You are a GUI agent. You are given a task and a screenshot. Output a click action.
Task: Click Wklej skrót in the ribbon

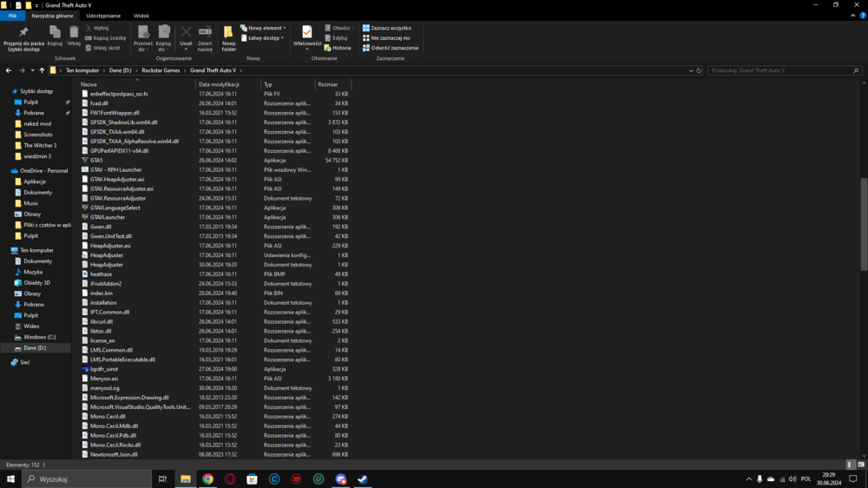click(x=103, y=48)
